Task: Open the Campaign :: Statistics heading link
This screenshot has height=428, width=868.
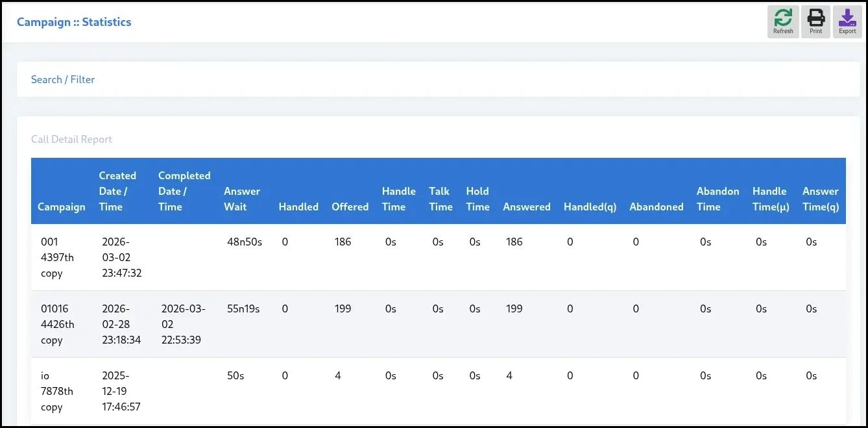Action: 74,22
